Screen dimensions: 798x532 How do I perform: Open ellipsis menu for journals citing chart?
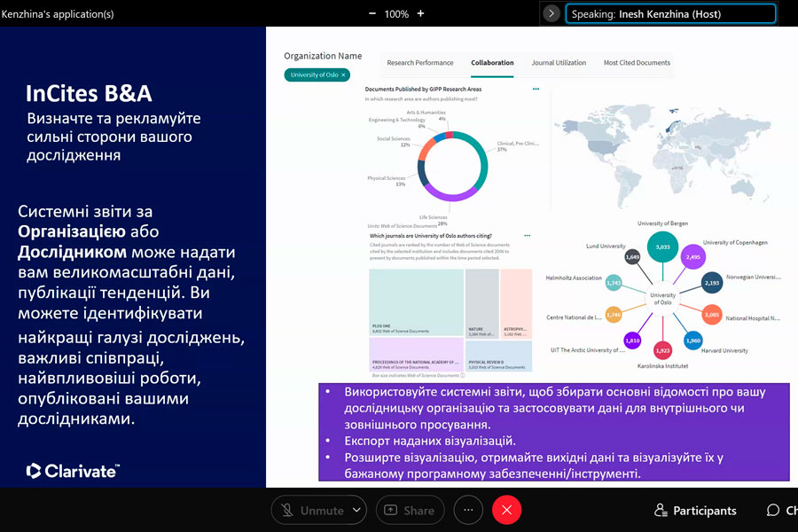point(528,236)
